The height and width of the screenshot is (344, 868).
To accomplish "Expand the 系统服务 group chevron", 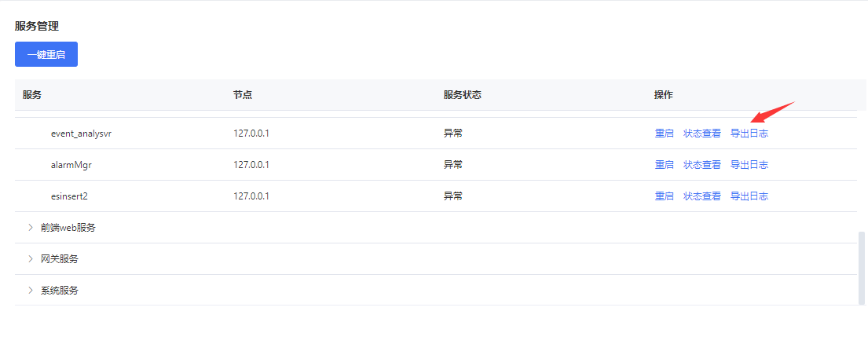I will click(x=31, y=290).
